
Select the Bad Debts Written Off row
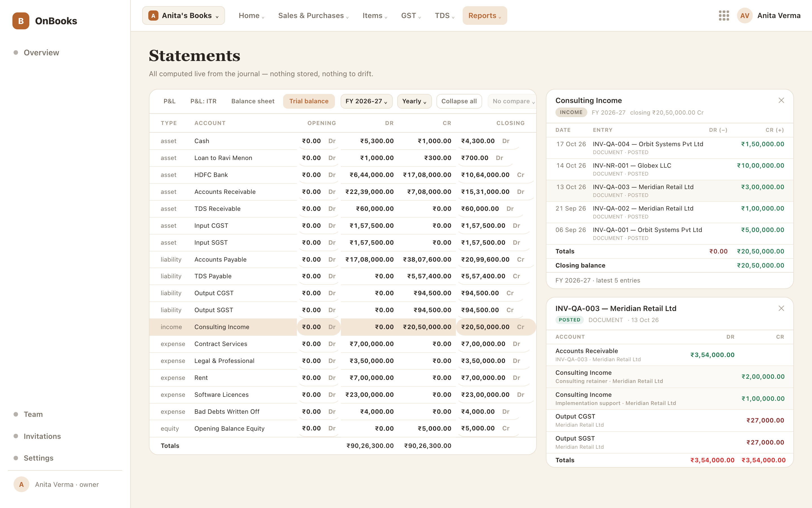(x=343, y=411)
